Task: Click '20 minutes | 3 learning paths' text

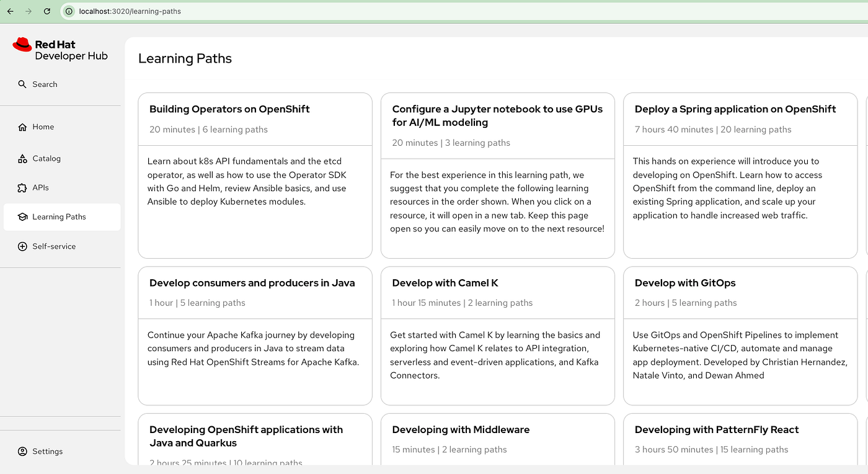Action: [451, 143]
